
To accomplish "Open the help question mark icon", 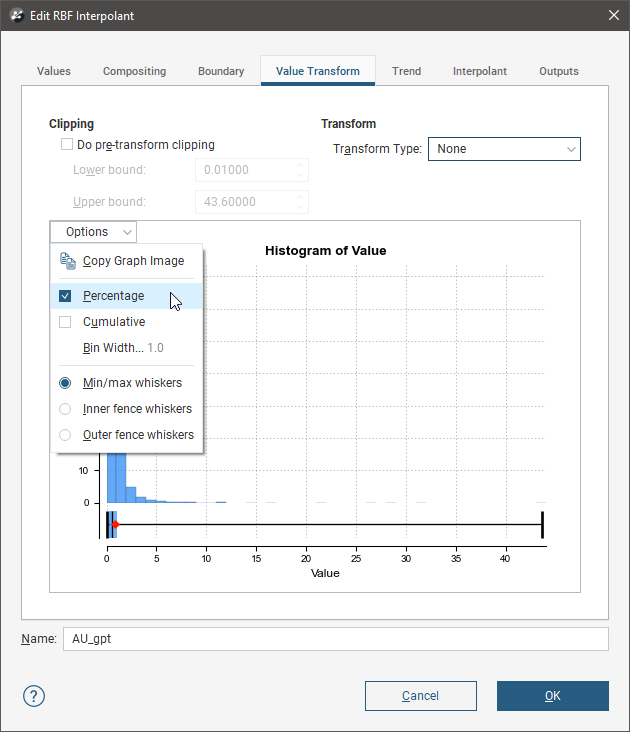I will [34, 696].
